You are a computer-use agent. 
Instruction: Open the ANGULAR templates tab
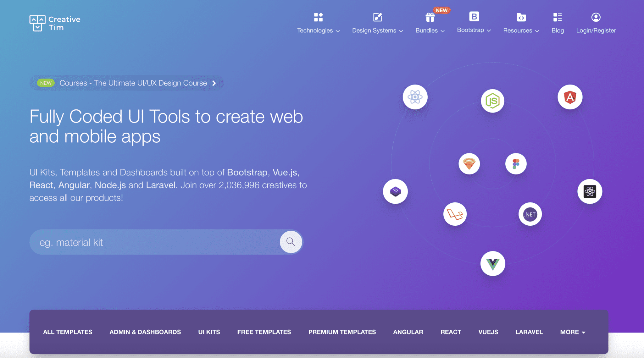[x=408, y=332]
